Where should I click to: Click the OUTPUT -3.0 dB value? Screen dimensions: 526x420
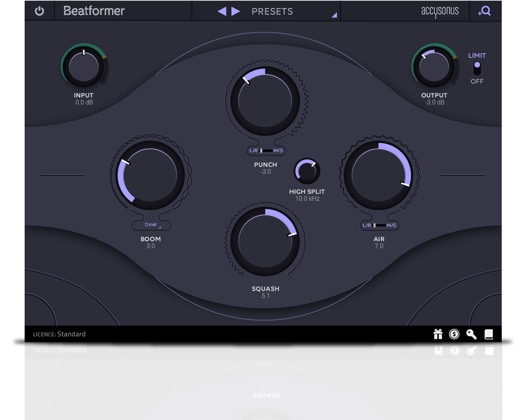pyautogui.click(x=435, y=102)
